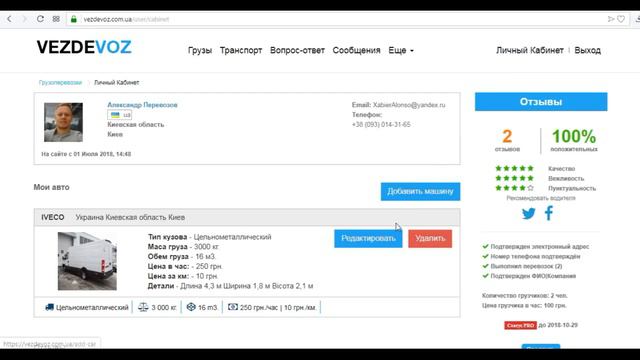Reload the page with the refresh icon

(x=40, y=19)
